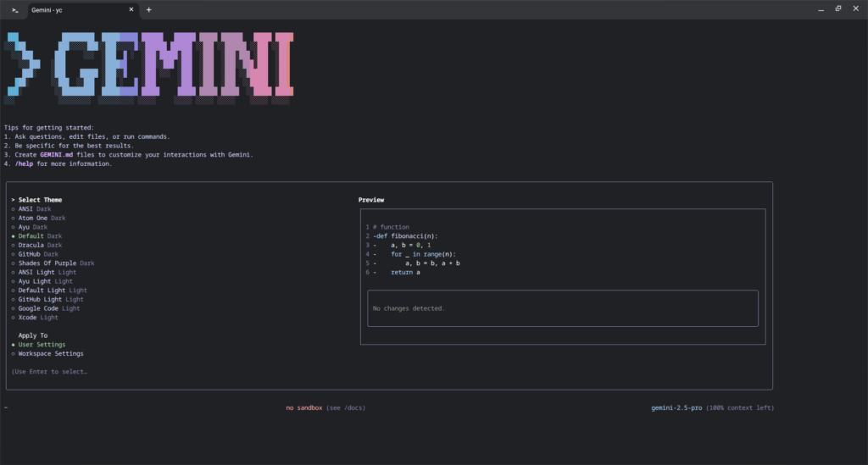Click the 'for _ in range(n):' line
The width and height of the screenshot is (868, 465).
(424, 254)
